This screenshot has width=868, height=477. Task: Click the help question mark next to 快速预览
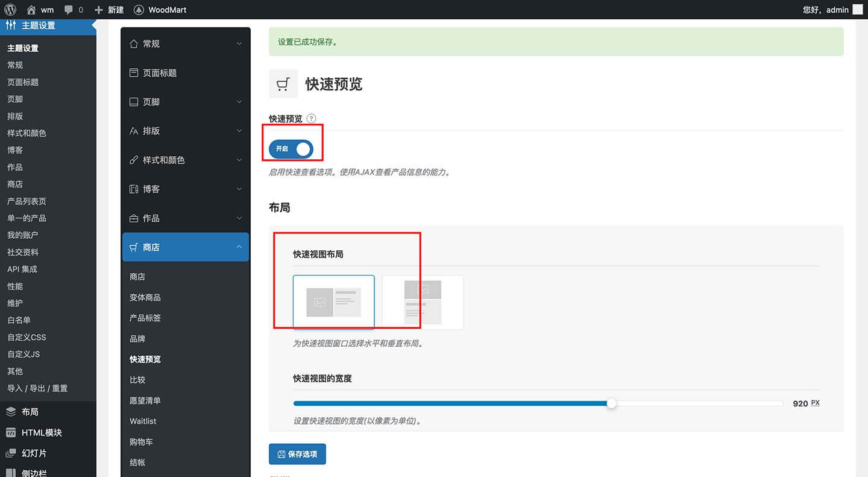(311, 118)
